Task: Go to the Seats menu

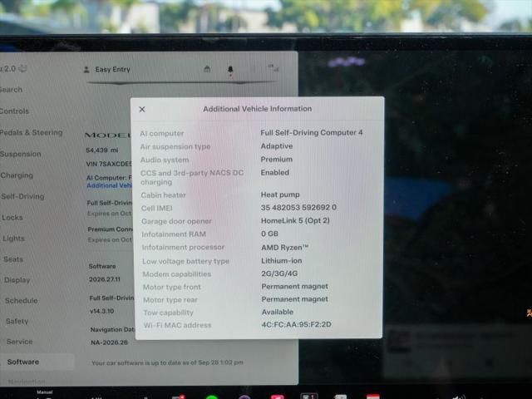Action: click(x=13, y=259)
